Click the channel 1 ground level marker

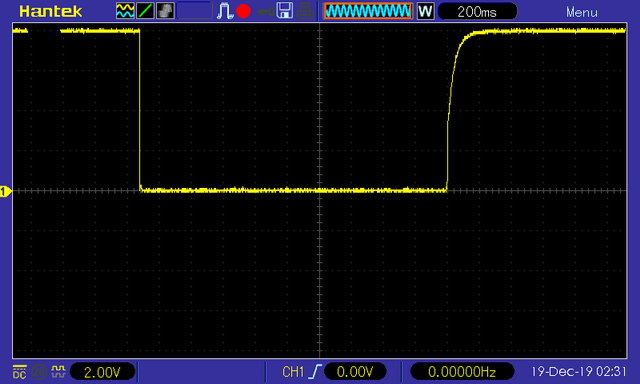tap(5, 191)
